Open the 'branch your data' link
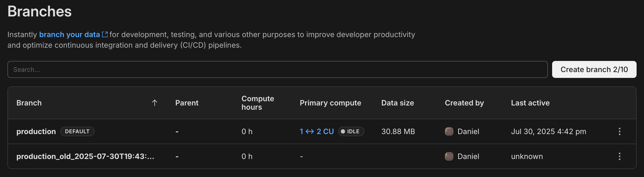The height and width of the screenshot is (177, 644). coord(69,34)
